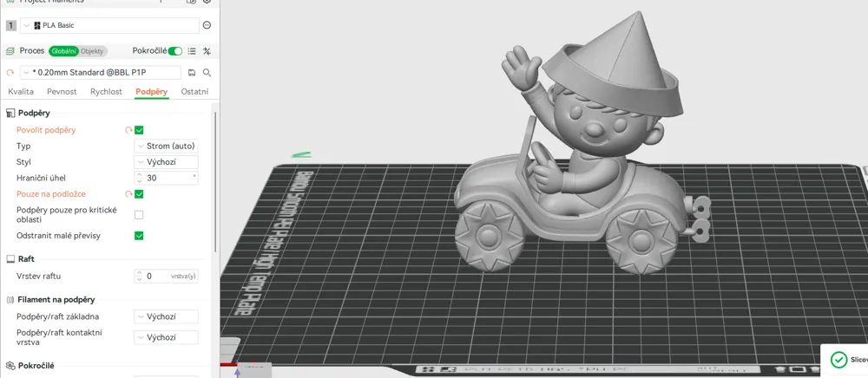Select the Podpěry tab

152,92
